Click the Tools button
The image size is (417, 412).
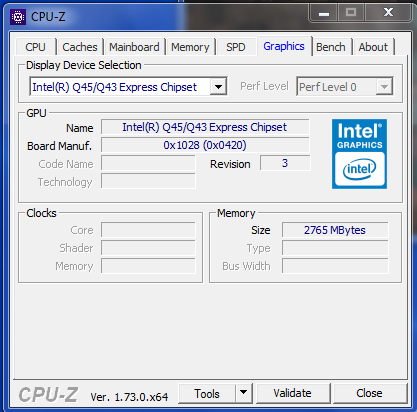pyautogui.click(x=207, y=393)
